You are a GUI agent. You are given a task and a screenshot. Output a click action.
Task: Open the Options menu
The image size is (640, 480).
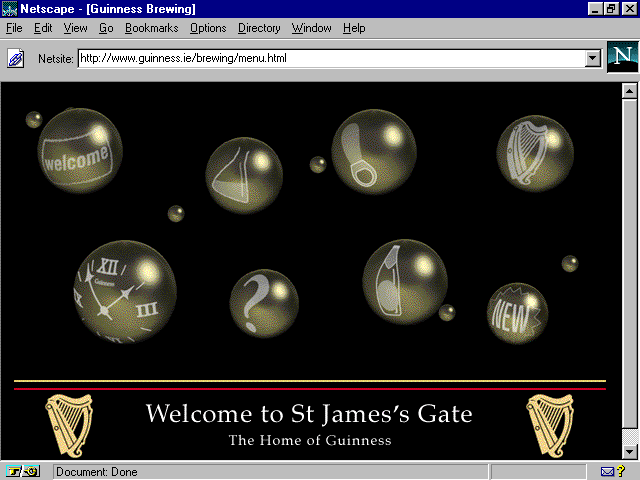coord(208,28)
